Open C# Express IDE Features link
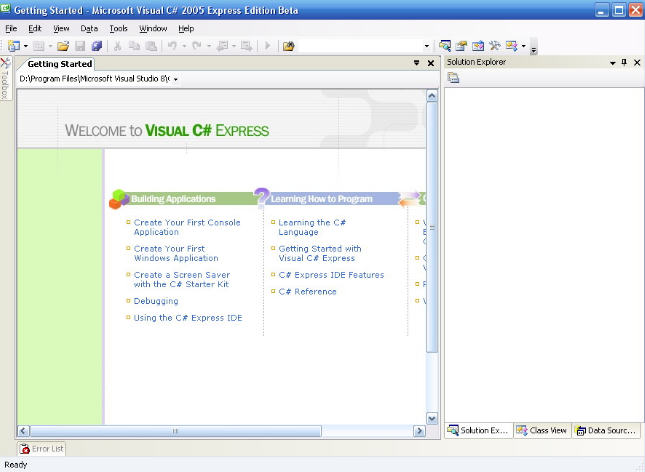This screenshot has width=645, height=472. 331,275
